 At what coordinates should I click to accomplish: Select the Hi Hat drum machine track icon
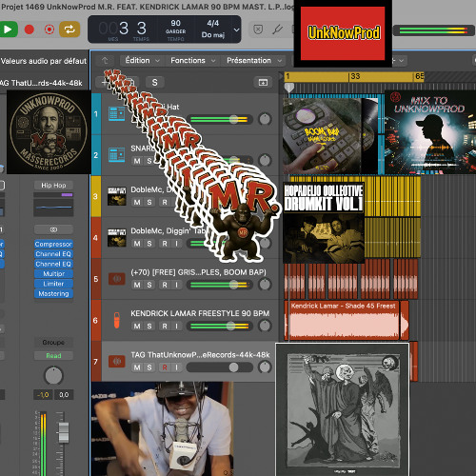(x=116, y=113)
